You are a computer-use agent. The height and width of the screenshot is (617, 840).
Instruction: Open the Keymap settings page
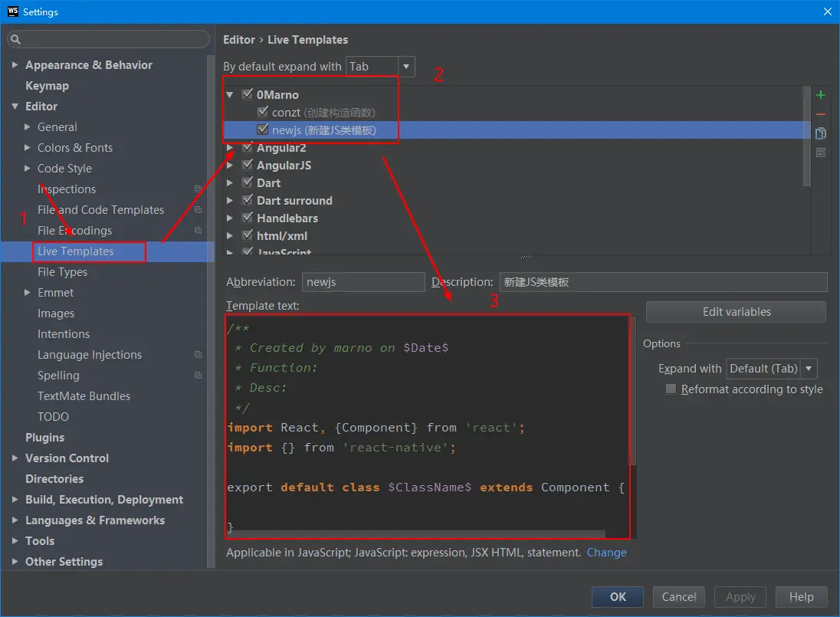click(x=48, y=86)
